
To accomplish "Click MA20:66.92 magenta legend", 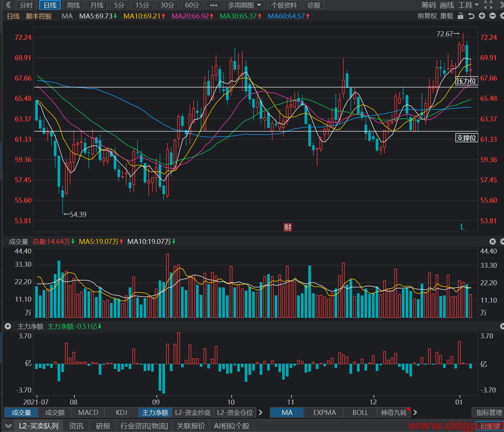I will [190, 16].
